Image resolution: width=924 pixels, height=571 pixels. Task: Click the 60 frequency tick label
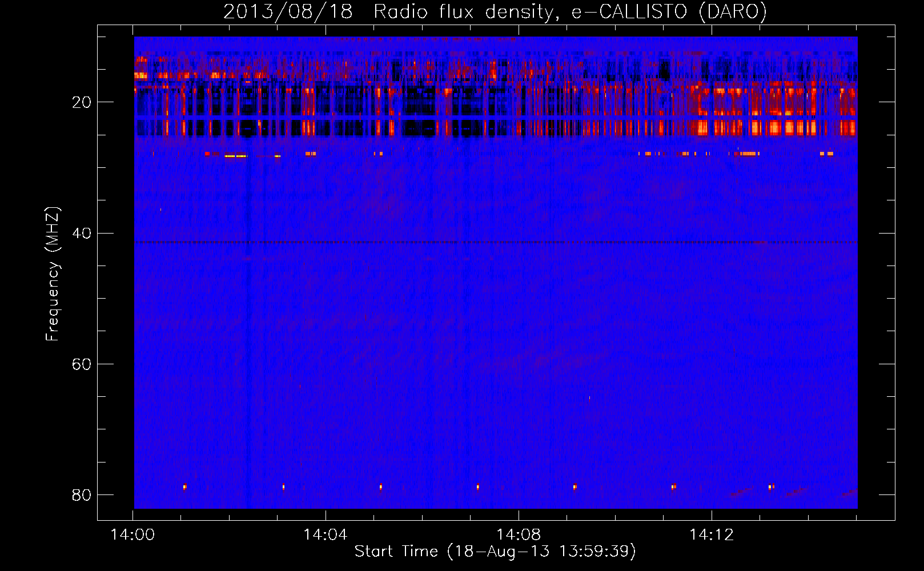click(81, 364)
